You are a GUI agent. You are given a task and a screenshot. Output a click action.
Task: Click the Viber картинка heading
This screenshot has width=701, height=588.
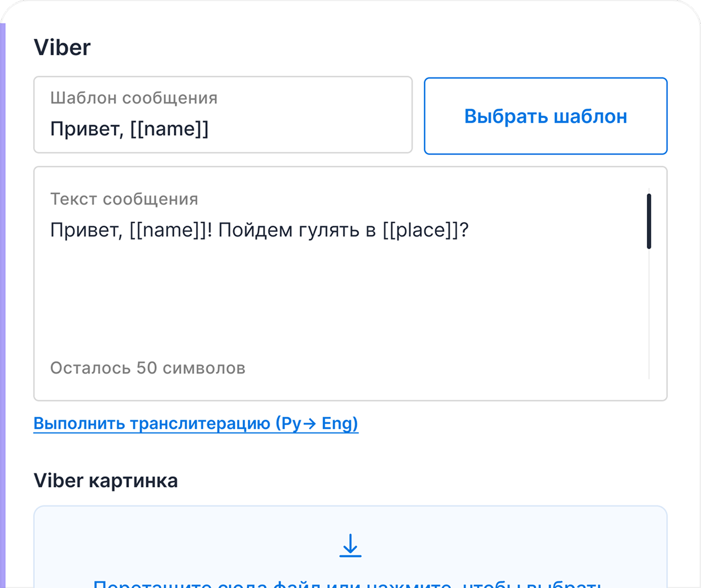pyautogui.click(x=105, y=480)
